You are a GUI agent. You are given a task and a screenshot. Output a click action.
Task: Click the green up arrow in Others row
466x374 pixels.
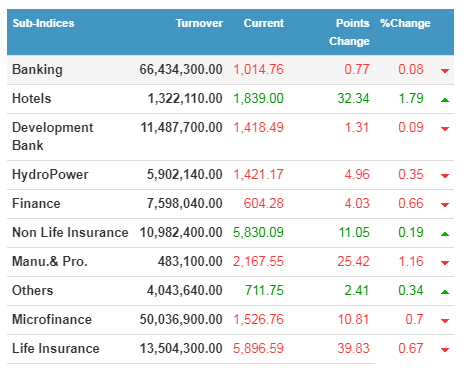(x=445, y=292)
